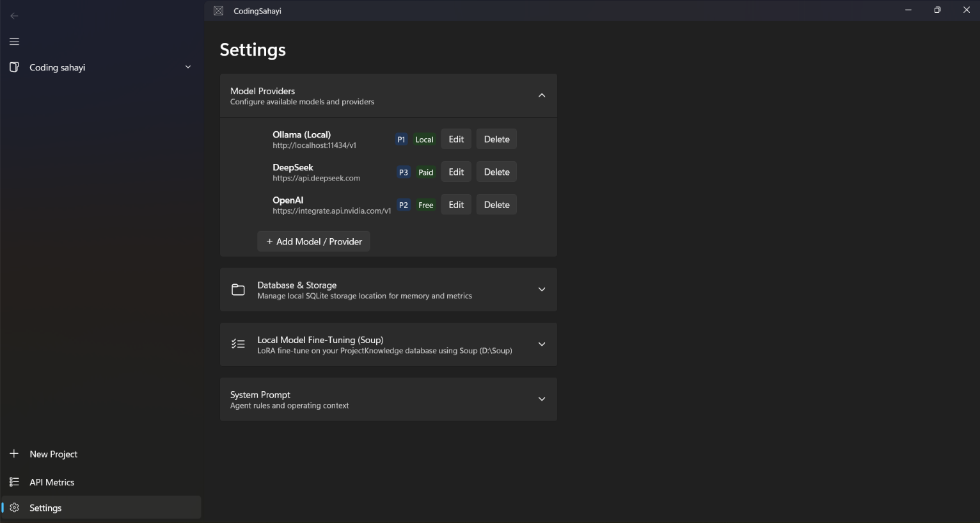Viewport: 980px width, 523px height.
Task: Edit the Ollama (Local) provider
Action: coord(456,140)
